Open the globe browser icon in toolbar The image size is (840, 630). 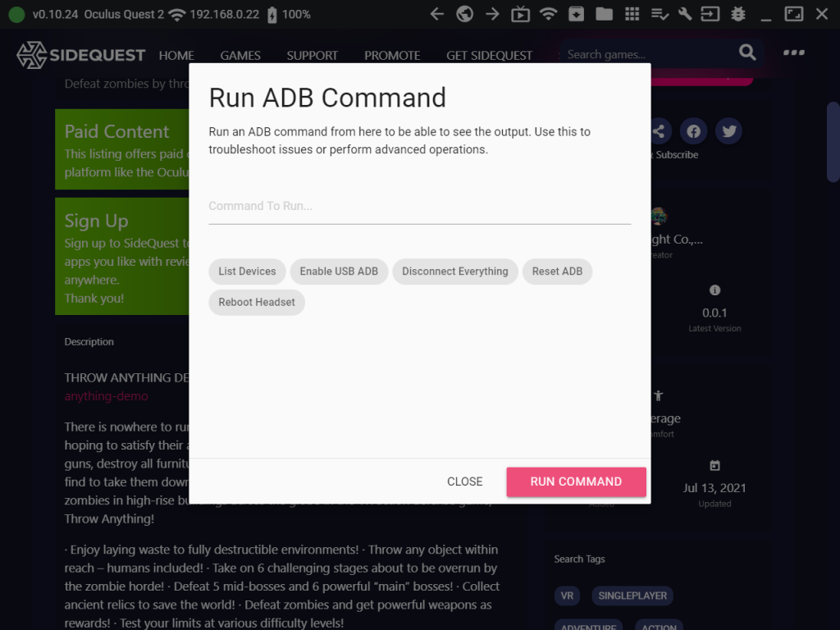pyautogui.click(x=464, y=14)
